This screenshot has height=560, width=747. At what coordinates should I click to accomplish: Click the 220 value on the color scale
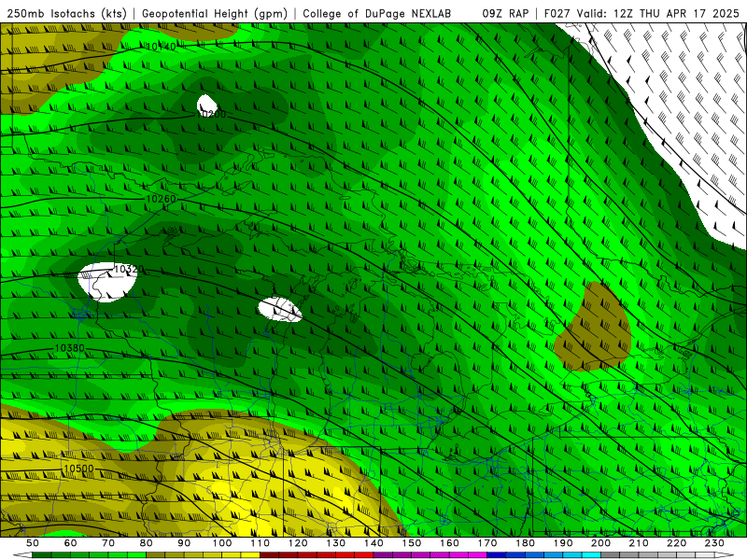click(677, 543)
